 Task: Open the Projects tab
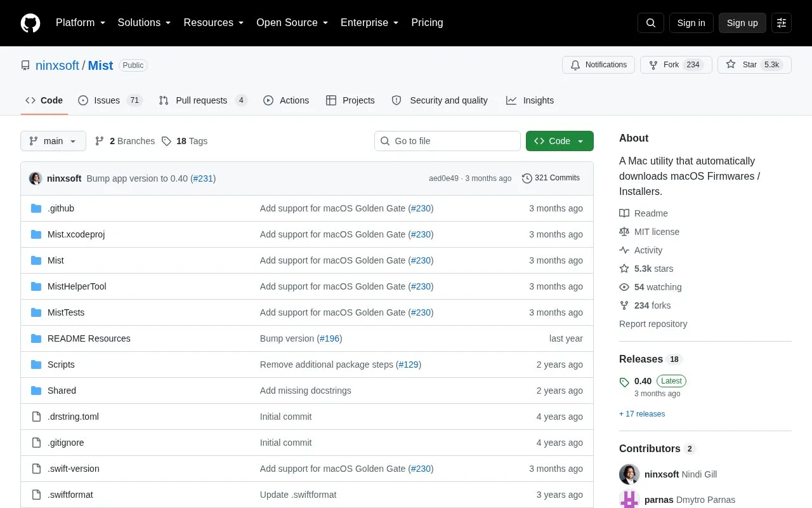(x=350, y=100)
